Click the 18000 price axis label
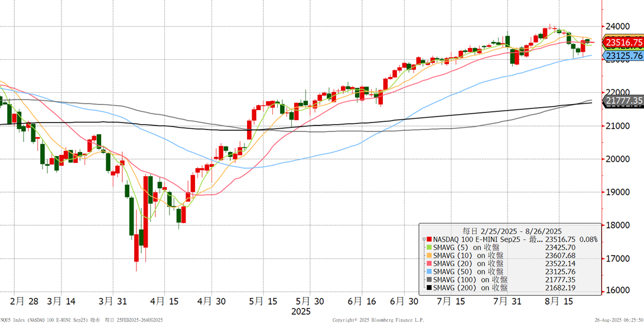This screenshot has height=323, width=644. tap(618, 225)
